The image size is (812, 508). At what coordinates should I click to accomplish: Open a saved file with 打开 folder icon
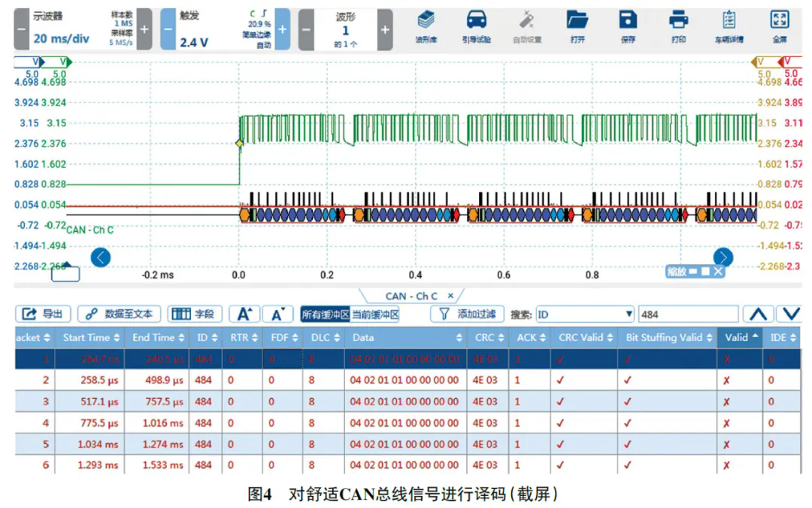coord(577,26)
